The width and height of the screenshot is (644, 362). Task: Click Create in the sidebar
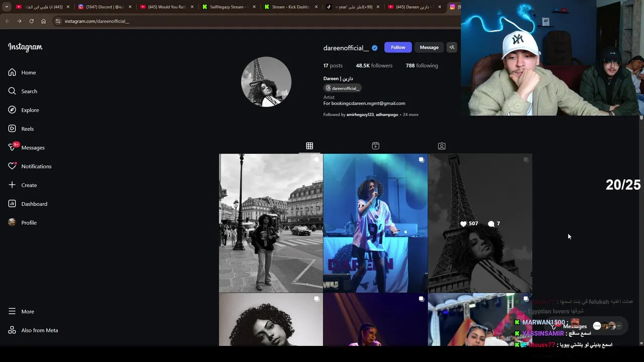(x=23, y=185)
